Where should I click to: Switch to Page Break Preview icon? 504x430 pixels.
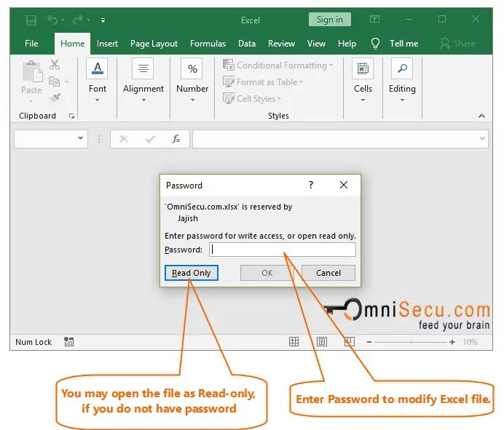pyautogui.click(x=350, y=342)
